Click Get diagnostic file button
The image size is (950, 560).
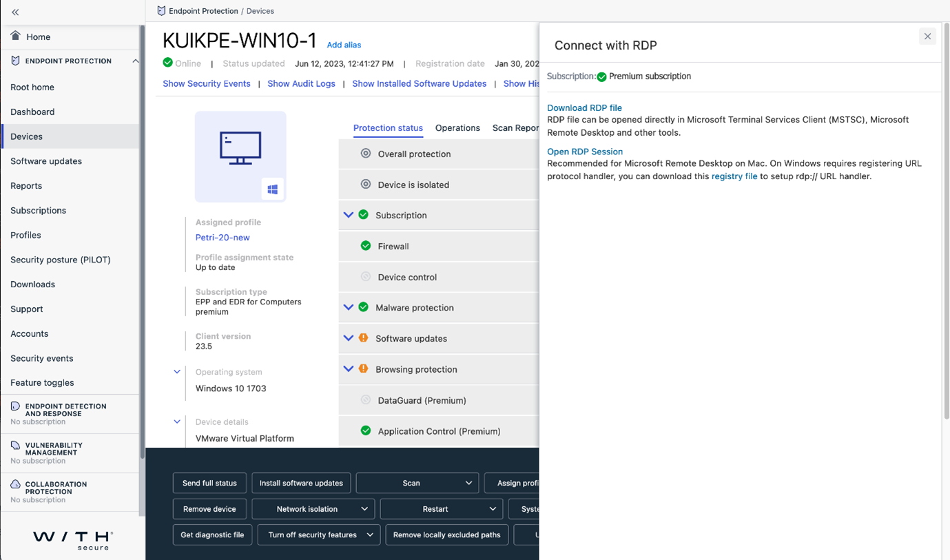pyautogui.click(x=212, y=535)
